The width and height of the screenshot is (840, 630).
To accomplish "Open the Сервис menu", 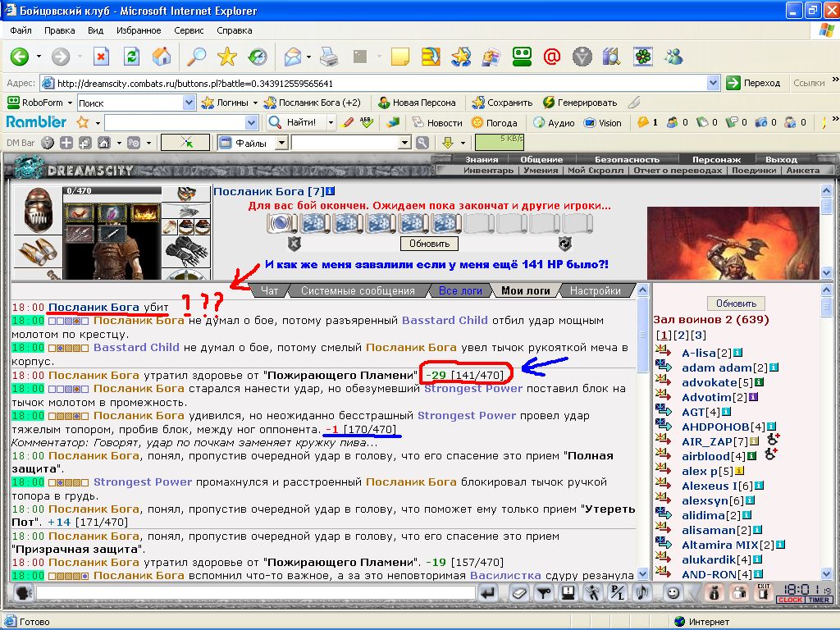I will [189, 30].
